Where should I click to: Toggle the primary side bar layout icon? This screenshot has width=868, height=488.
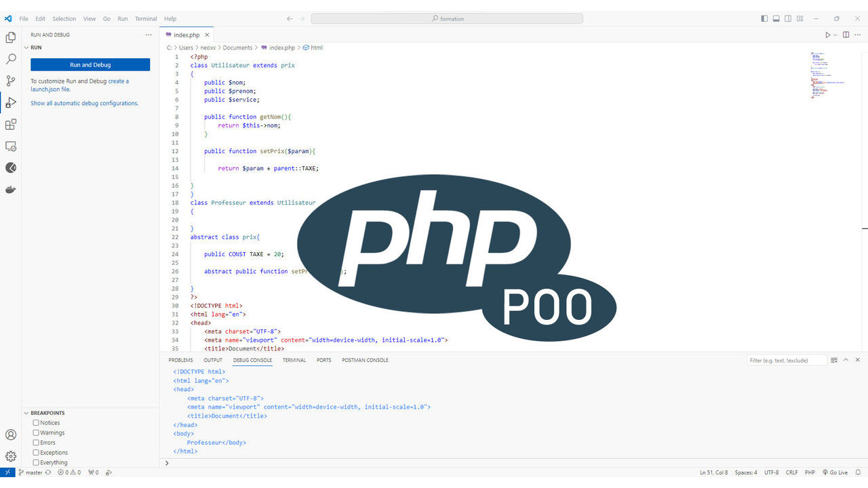764,18
